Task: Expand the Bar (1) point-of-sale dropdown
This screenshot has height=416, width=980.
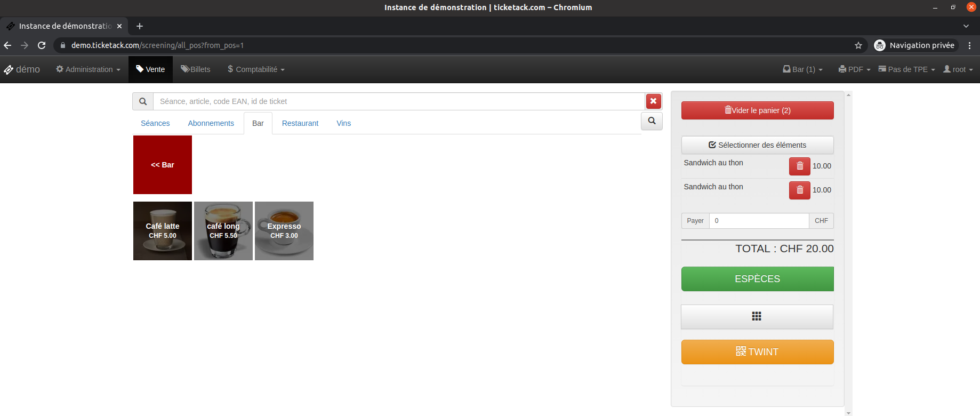Action: click(802, 69)
